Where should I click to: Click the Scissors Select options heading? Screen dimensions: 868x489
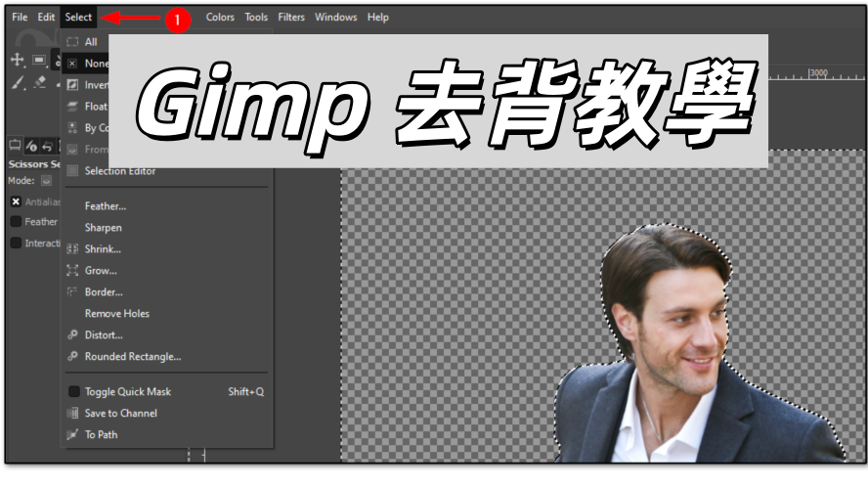[34, 164]
